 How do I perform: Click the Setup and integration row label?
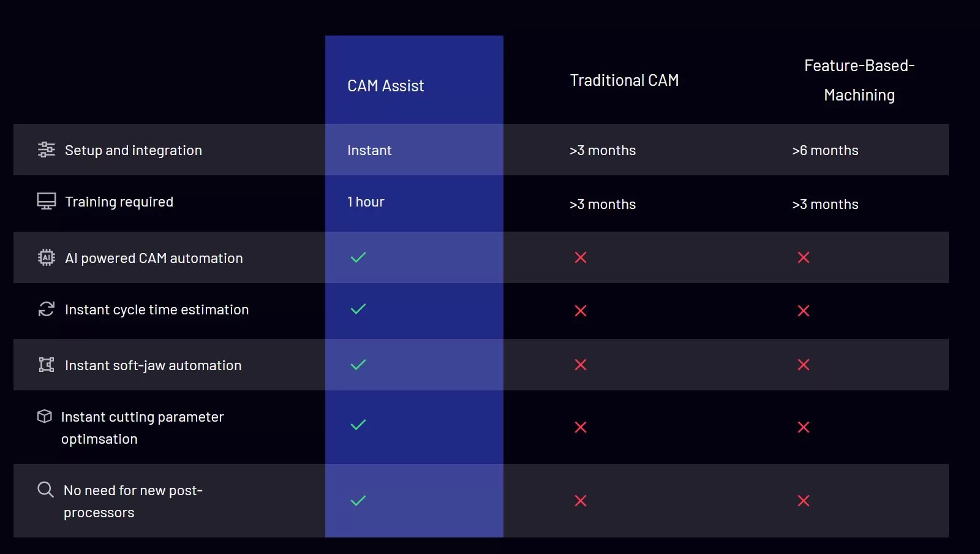pyautogui.click(x=134, y=150)
